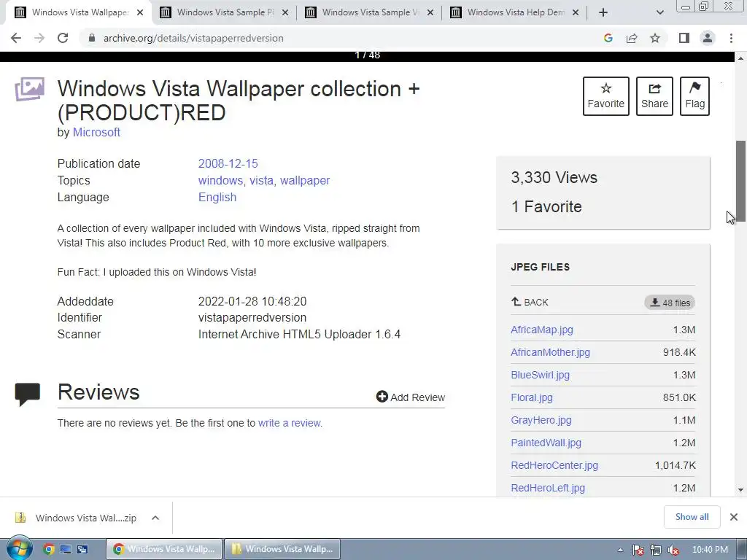Launch Chrome from the quick launch bar
This screenshot has width=747, height=560.
pos(49,549)
